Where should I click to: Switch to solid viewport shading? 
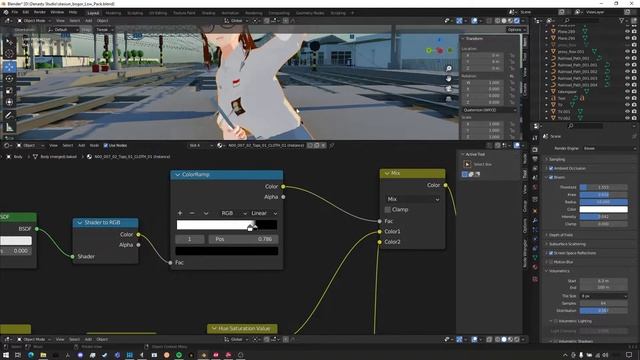(504, 20)
